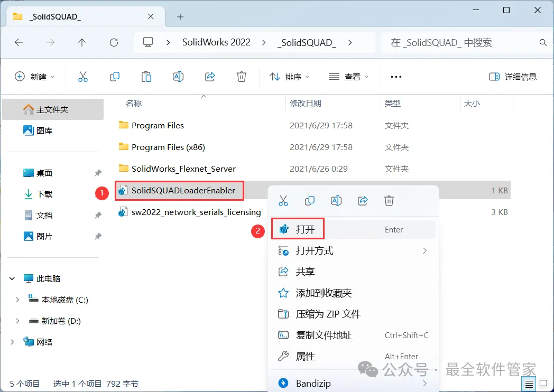Click the PC monitor icon in the address bar

(147, 42)
